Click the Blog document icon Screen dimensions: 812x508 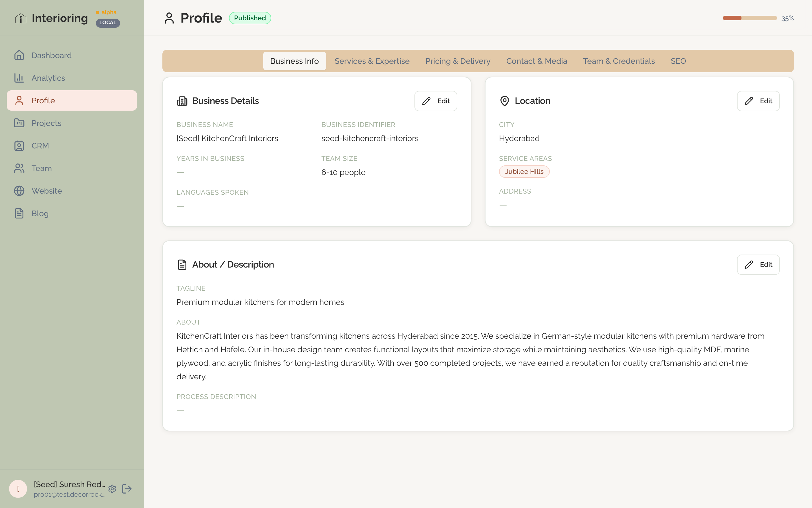(x=19, y=213)
